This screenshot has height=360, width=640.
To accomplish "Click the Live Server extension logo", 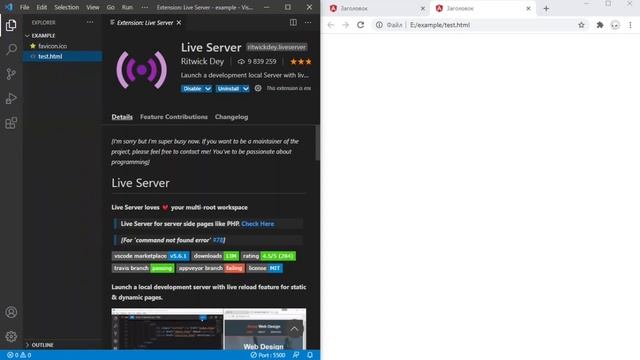I will [142, 70].
